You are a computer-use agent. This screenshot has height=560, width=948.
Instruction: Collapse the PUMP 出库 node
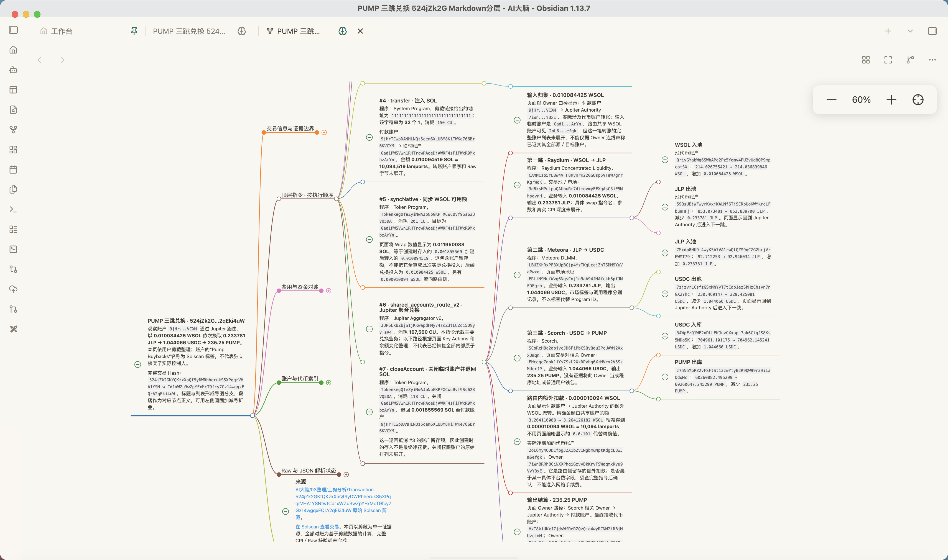pos(665,377)
